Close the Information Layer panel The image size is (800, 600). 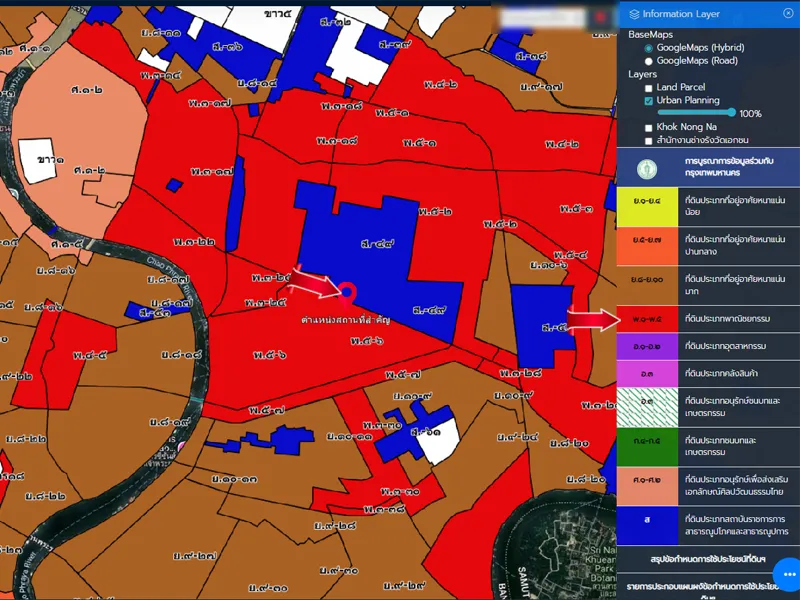click(787, 13)
